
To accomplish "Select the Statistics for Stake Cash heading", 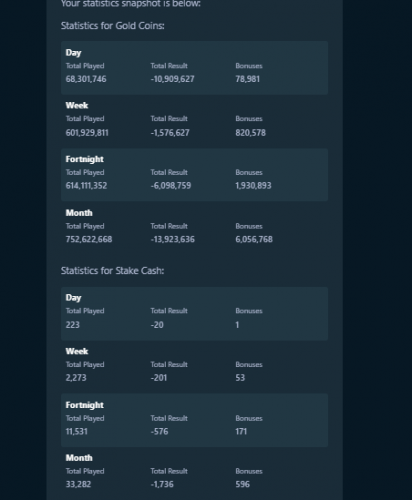I will coord(112,271).
